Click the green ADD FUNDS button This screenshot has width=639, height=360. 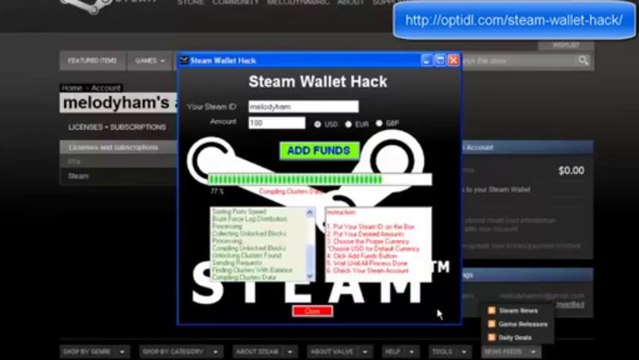319,150
